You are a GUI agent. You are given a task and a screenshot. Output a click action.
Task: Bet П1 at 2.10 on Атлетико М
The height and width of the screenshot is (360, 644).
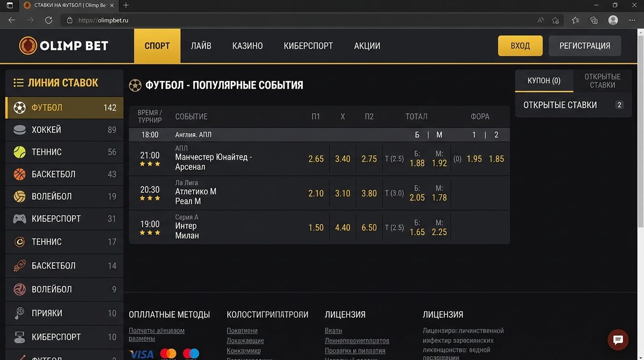pyautogui.click(x=316, y=193)
